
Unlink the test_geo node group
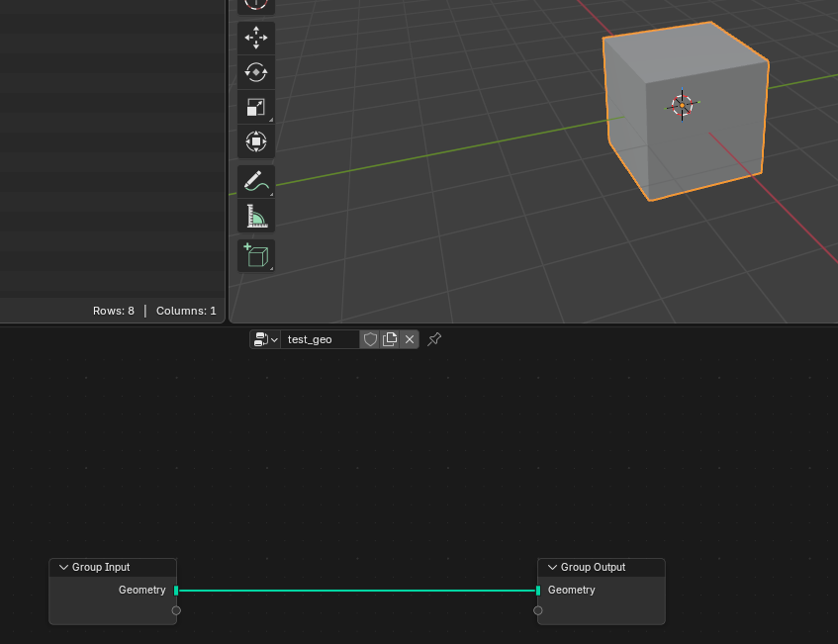tap(410, 339)
